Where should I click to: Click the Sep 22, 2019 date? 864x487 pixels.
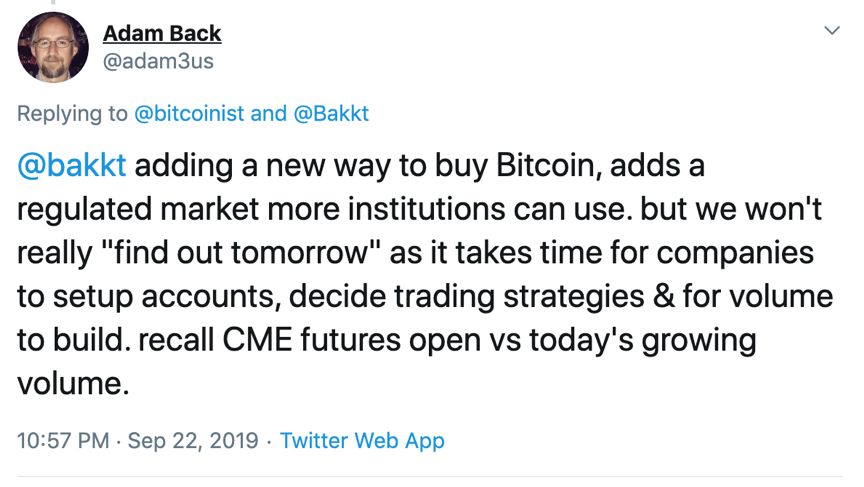tap(194, 440)
